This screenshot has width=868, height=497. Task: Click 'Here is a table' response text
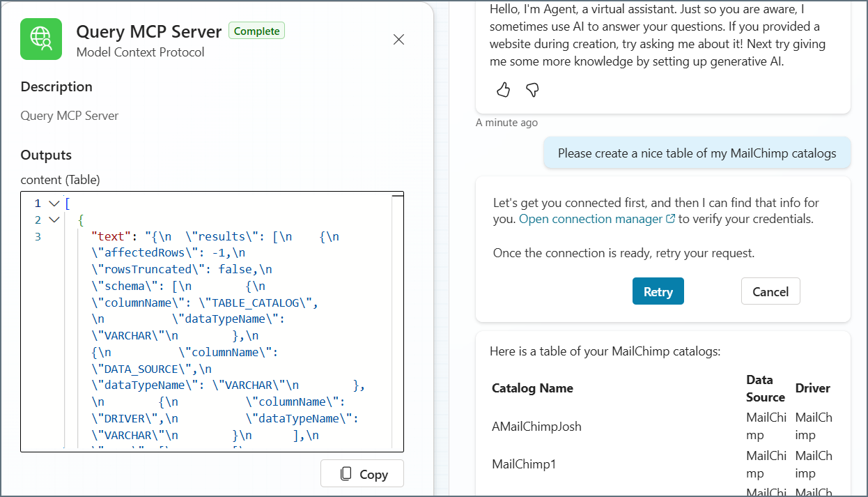605,351
